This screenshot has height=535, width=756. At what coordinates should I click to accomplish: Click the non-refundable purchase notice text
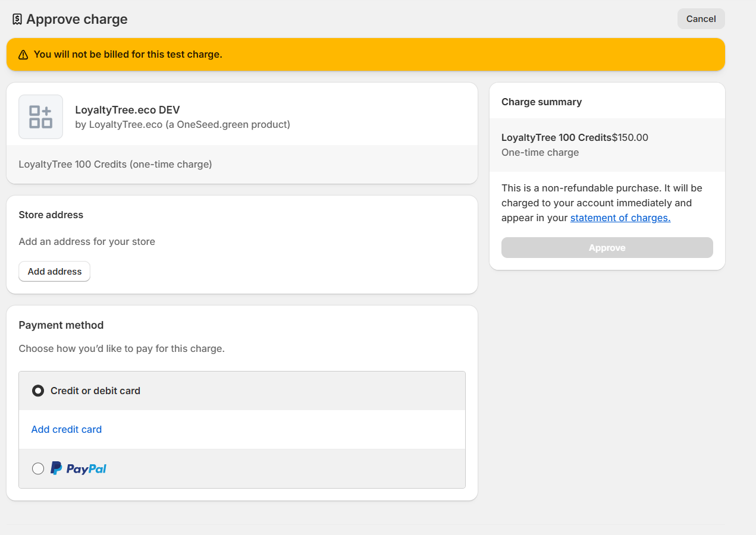coord(602,203)
